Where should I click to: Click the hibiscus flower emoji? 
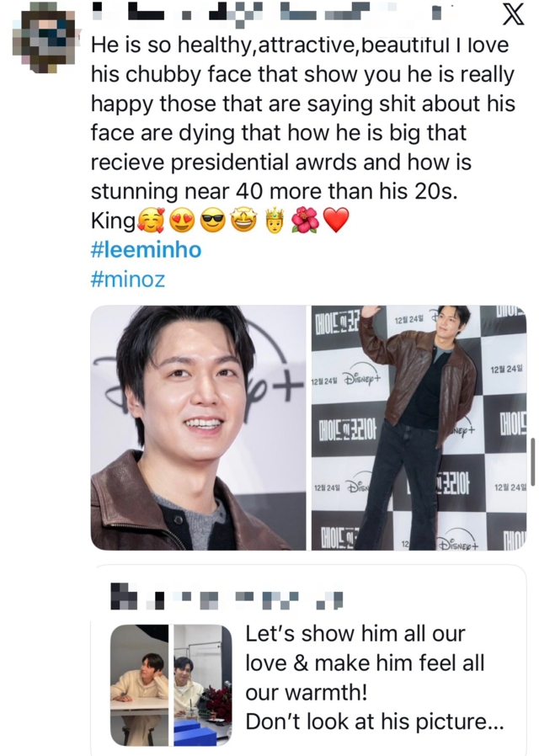tap(304, 221)
